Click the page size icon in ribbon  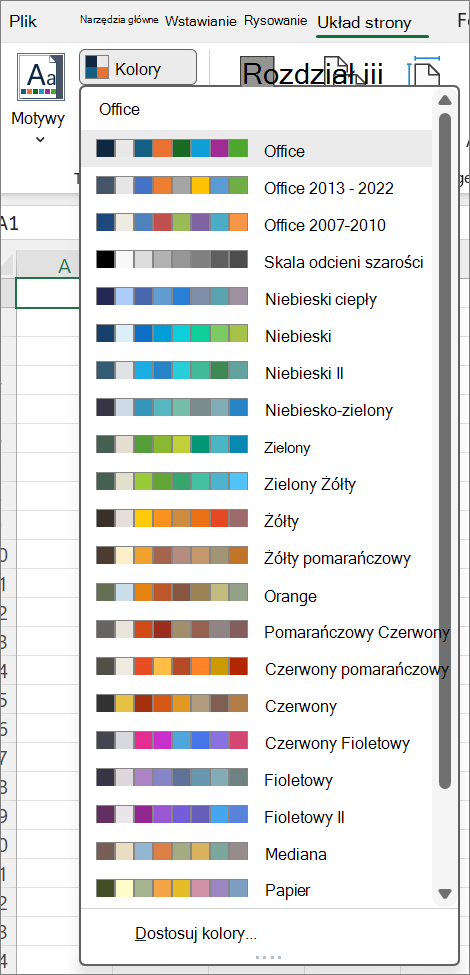point(425,72)
